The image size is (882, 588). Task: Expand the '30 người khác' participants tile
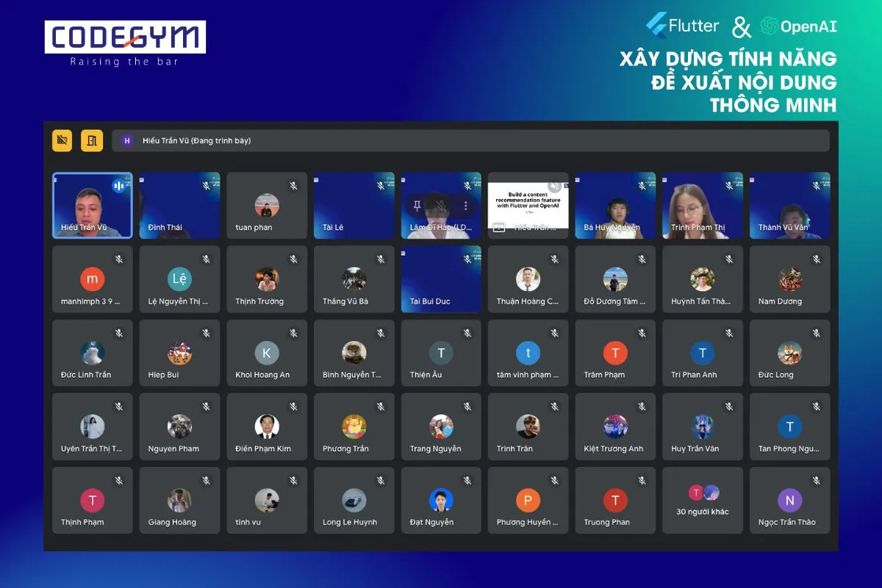click(x=703, y=501)
